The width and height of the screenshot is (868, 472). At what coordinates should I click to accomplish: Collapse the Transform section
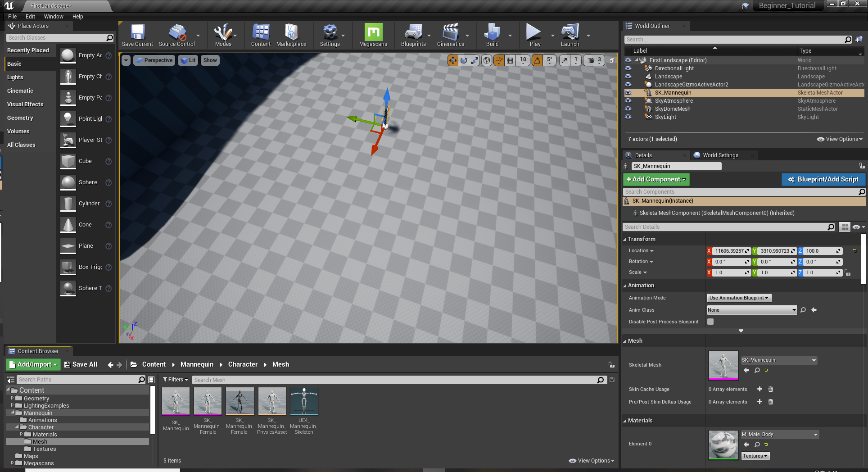click(x=625, y=239)
